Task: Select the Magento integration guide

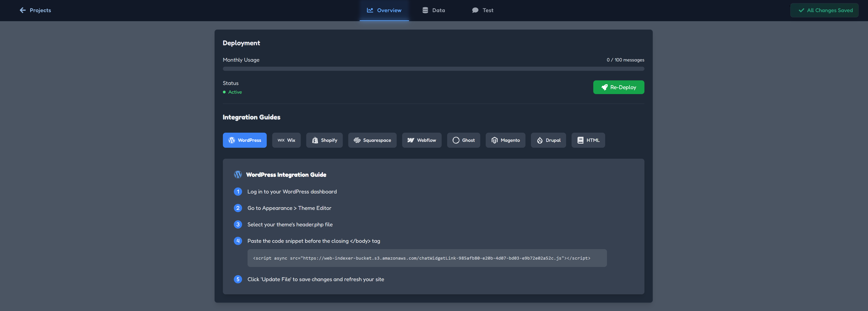Action: click(505, 140)
